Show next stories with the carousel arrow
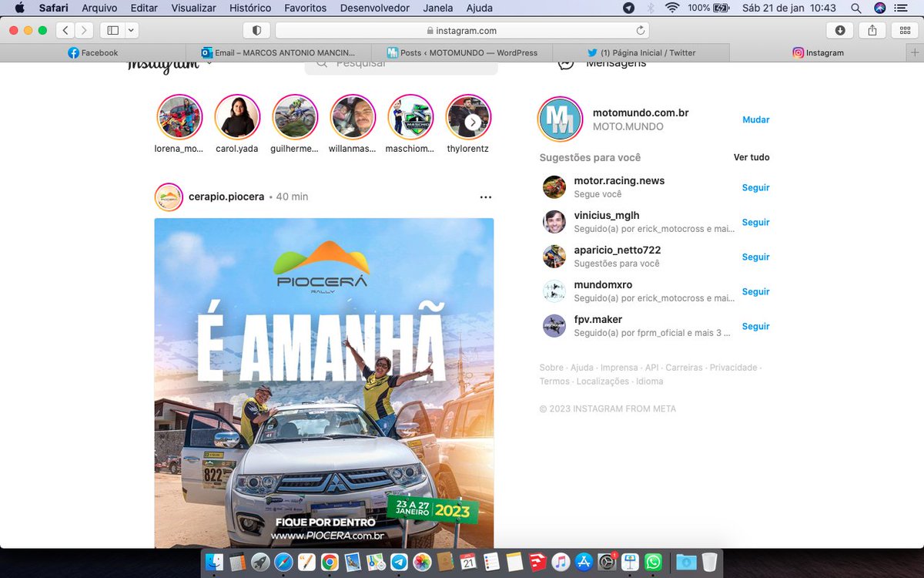This screenshot has width=924, height=578. click(474, 122)
